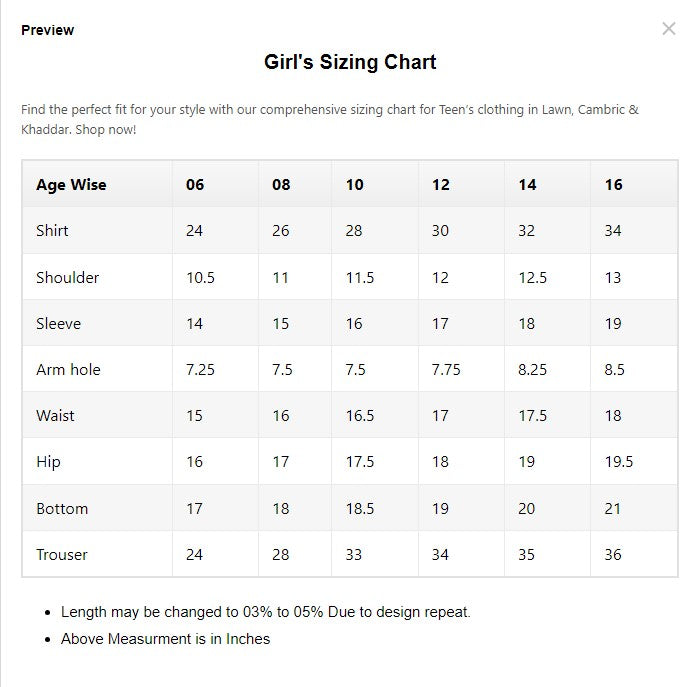Screen dimensions: 698x687
Task: Select the Shirt row label
Action: (52, 230)
